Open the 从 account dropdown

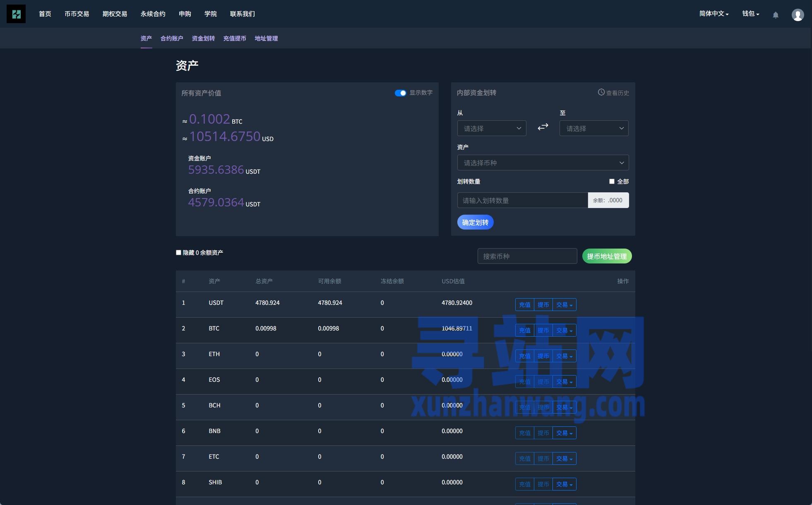[492, 128]
